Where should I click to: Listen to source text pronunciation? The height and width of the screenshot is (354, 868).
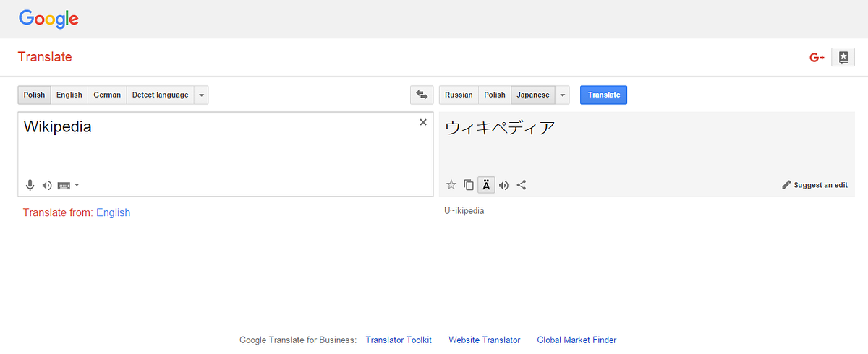(47, 185)
